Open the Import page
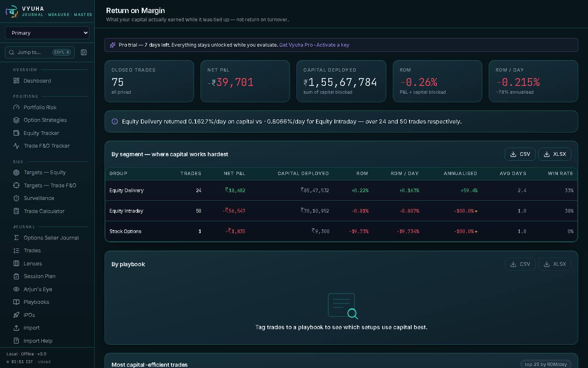The image size is (588, 368). point(47,328)
